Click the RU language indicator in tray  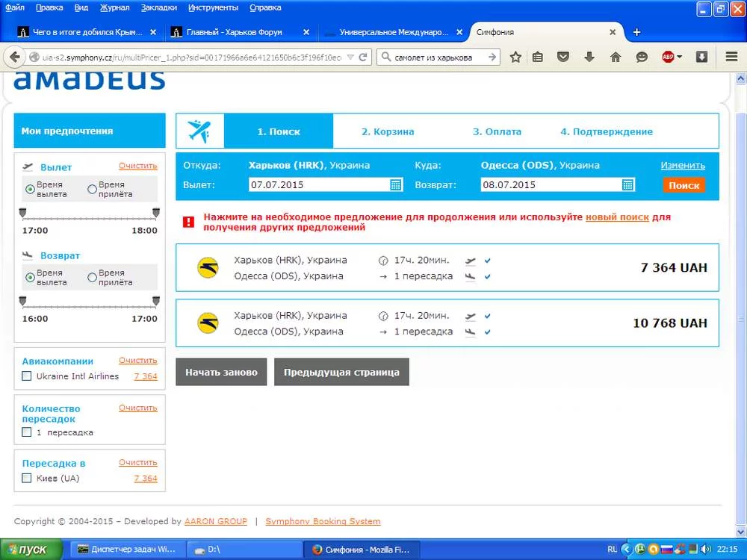pyautogui.click(x=613, y=549)
